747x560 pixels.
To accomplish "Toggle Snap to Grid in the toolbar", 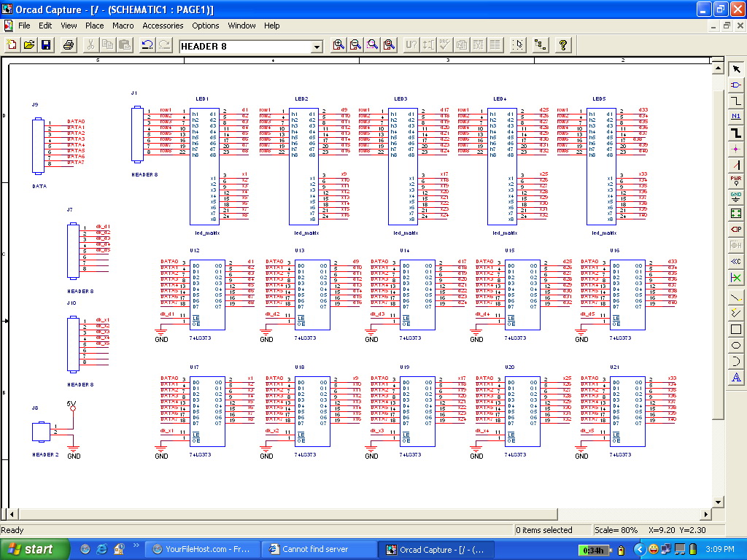I will 518,45.
